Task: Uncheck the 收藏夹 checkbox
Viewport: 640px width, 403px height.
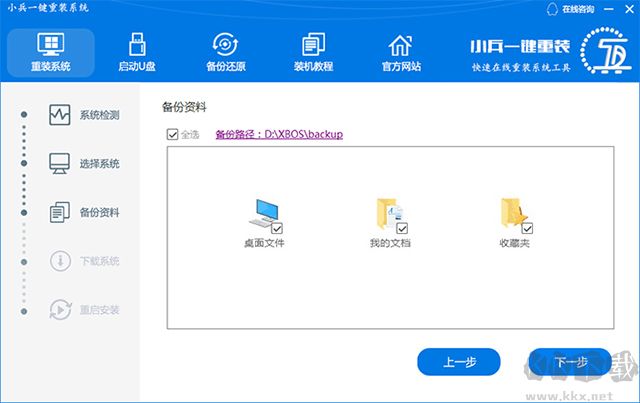Action: coord(527,228)
